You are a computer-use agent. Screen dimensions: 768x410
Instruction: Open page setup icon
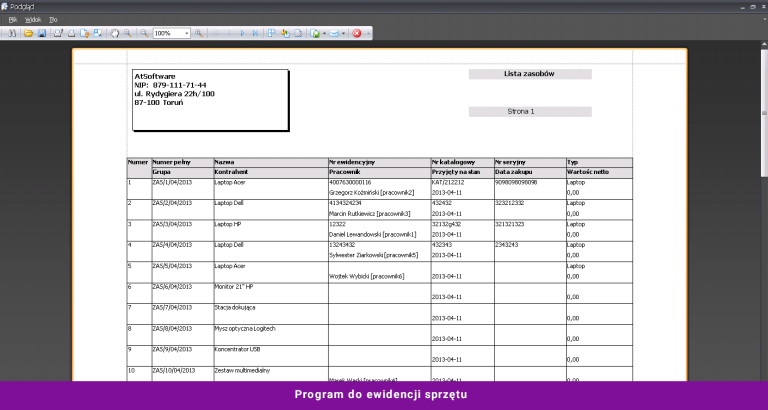click(85, 33)
